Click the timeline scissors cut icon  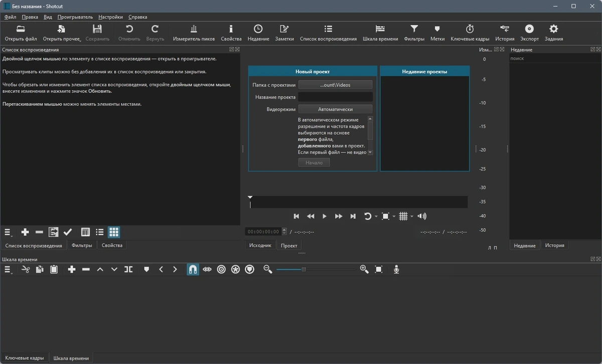pyautogui.click(x=26, y=269)
